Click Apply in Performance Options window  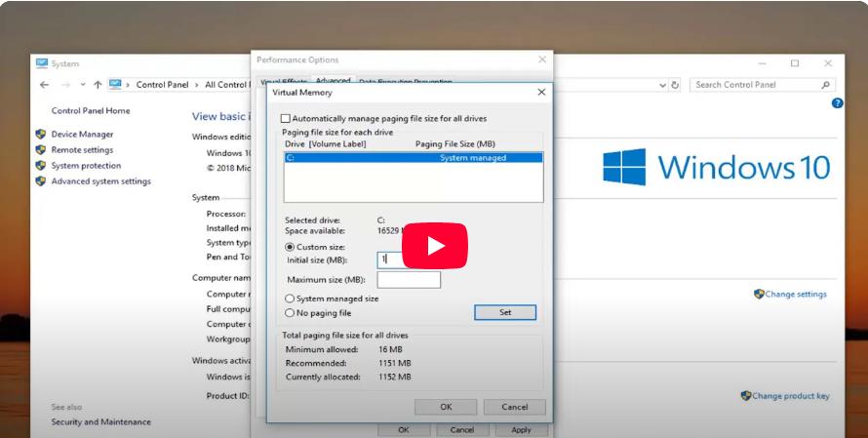(x=521, y=429)
